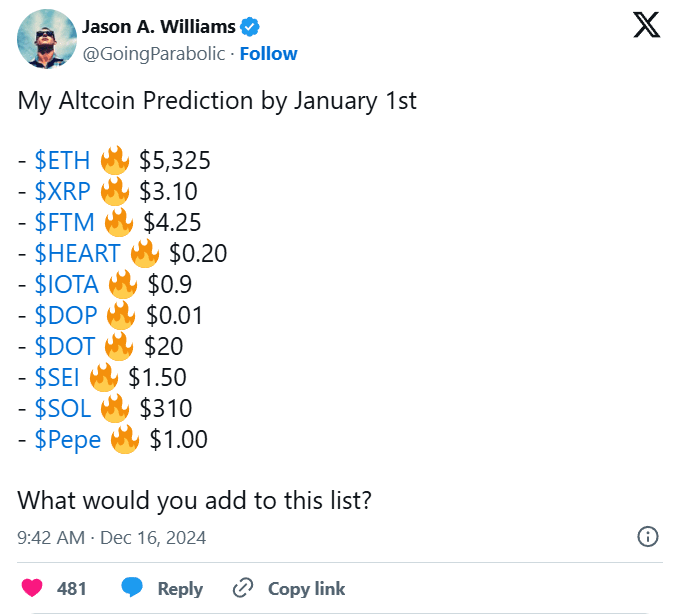Screen dimensions: 680x614
Task: Open the $XRP cashtag
Action: click(x=62, y=192)
